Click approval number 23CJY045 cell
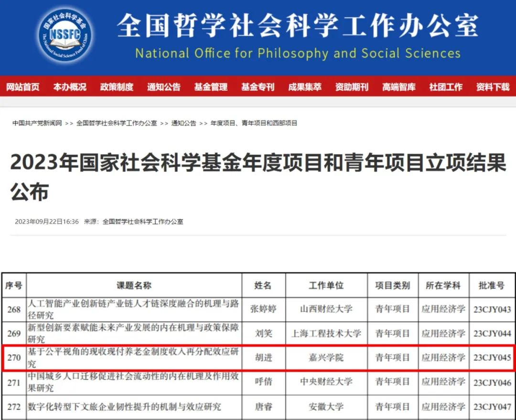Viewport: 516px width, 420px height. (492, 357)
